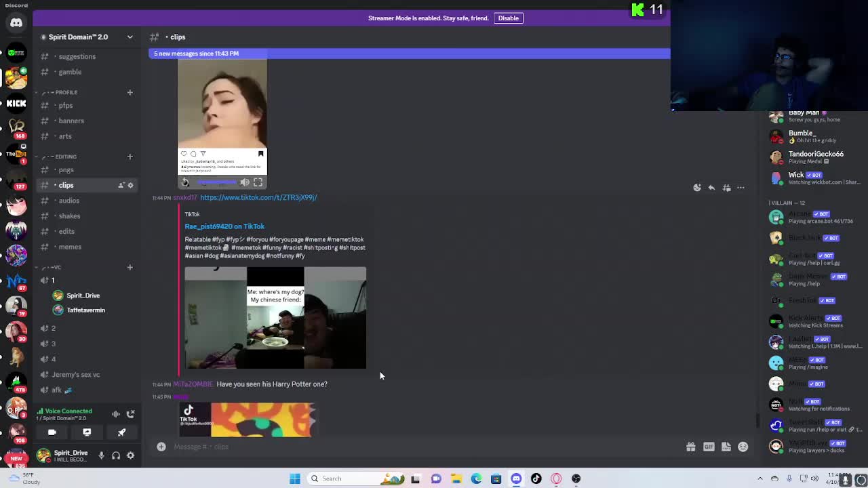Replay the embedded video
Image resolution: width=868 pixels, height=488 pixels.
[185, 182]
